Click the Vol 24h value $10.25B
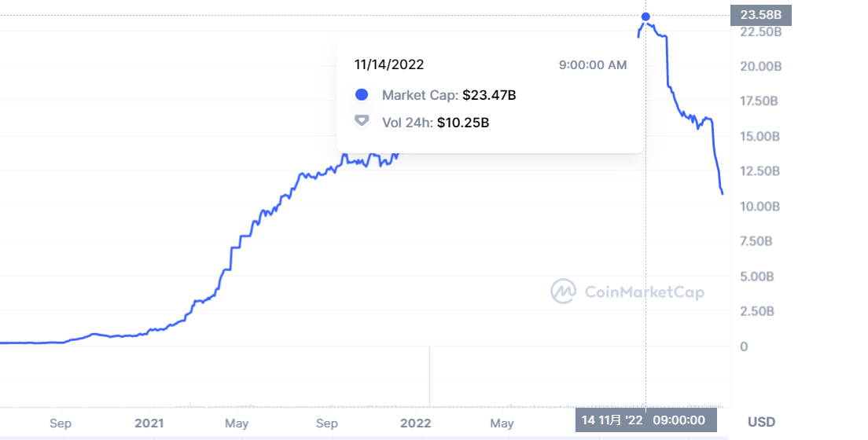 tap(463, 122)
